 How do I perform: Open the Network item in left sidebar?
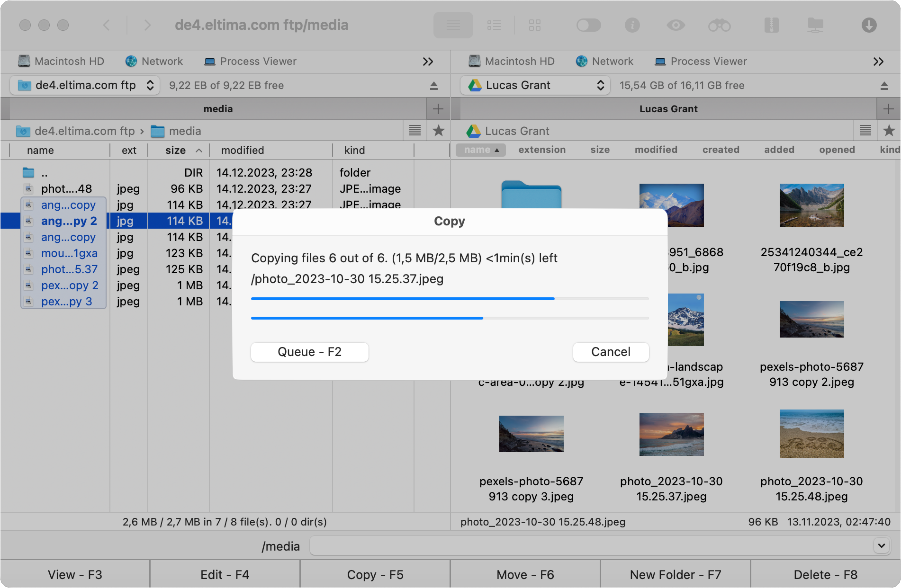click(x=153, y=61)
